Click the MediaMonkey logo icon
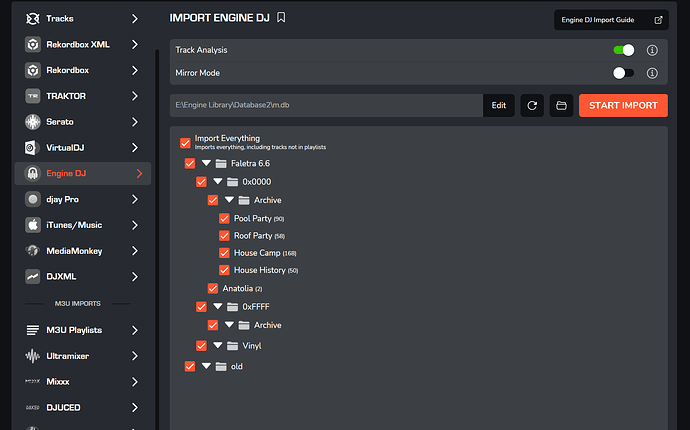 click(x=33, y=251)
